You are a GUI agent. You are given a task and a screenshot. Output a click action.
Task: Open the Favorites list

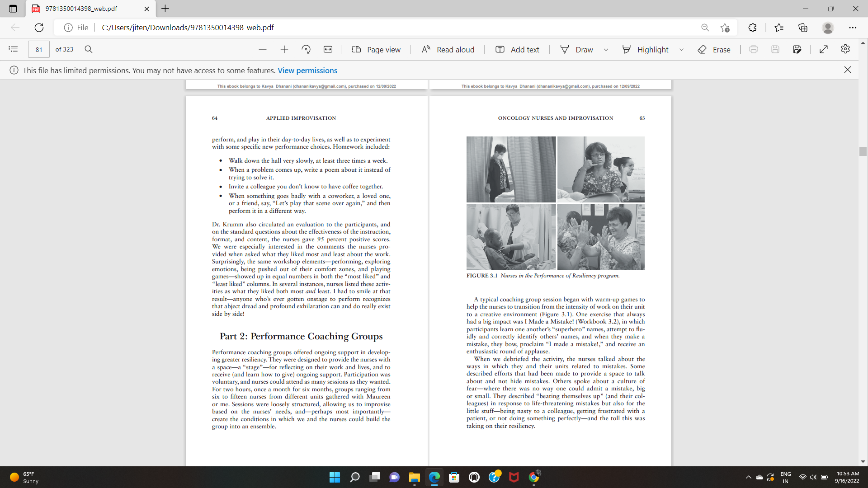[779, 28]
